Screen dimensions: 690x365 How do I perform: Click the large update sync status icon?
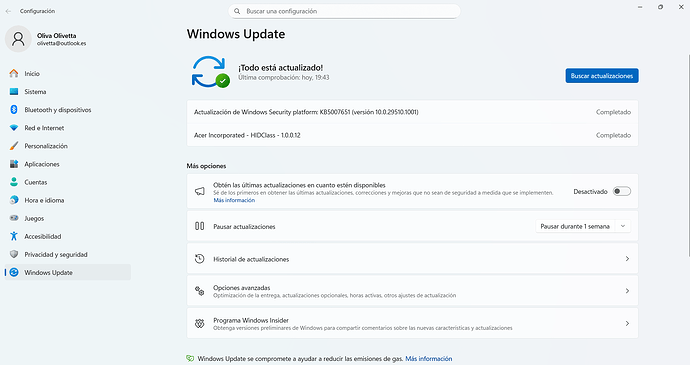[210, 72]
